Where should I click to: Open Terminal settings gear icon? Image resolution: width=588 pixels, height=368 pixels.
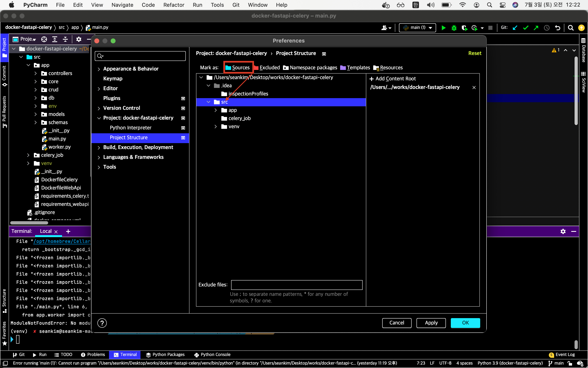coord(563,231)
